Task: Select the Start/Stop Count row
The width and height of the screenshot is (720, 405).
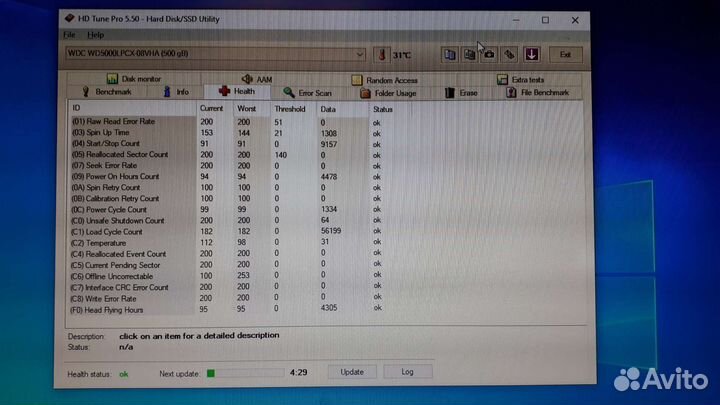Action: coord(227,144)
